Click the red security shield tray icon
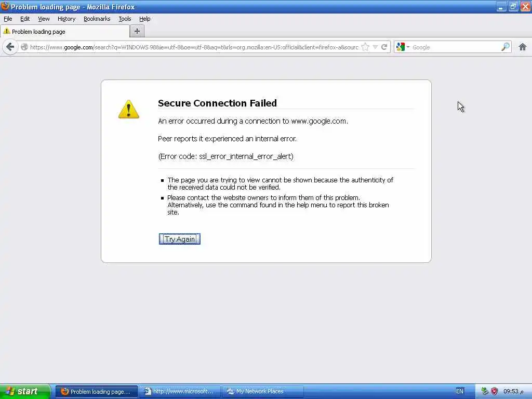 pos(495,391)
